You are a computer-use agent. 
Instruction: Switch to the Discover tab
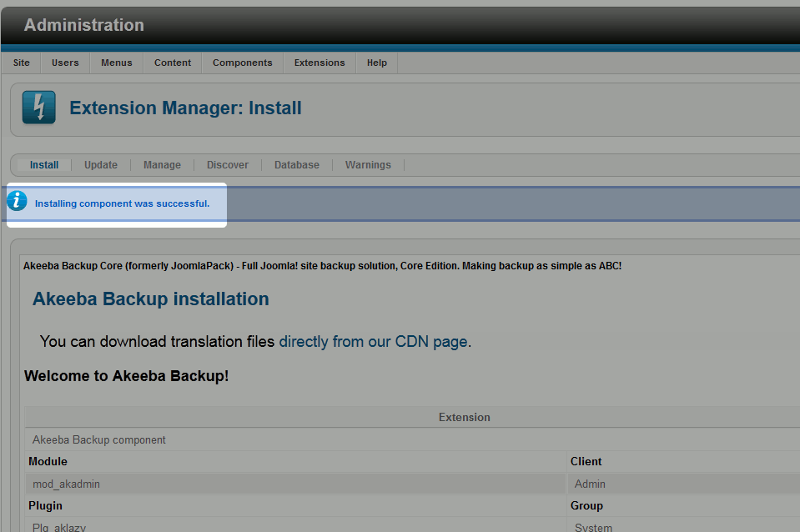click(228, 165)
